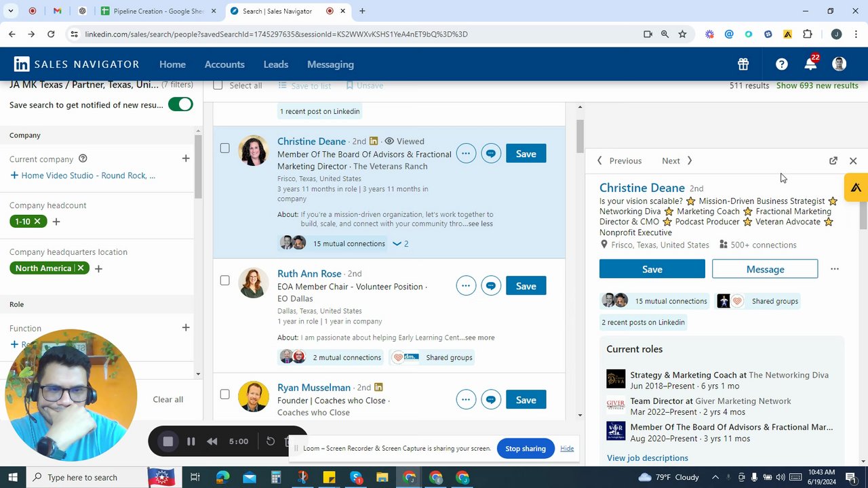The width and height of the screenshot is (868, 488).
Task: Open lead profile in new tab icon
Action: (833, 161)
